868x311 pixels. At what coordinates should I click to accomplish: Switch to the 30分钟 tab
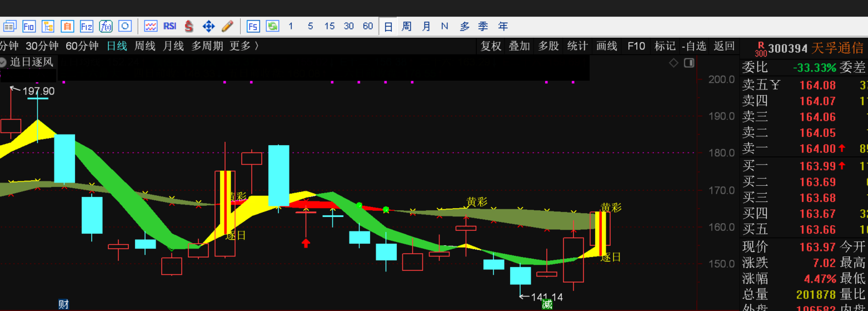point(42,46)
